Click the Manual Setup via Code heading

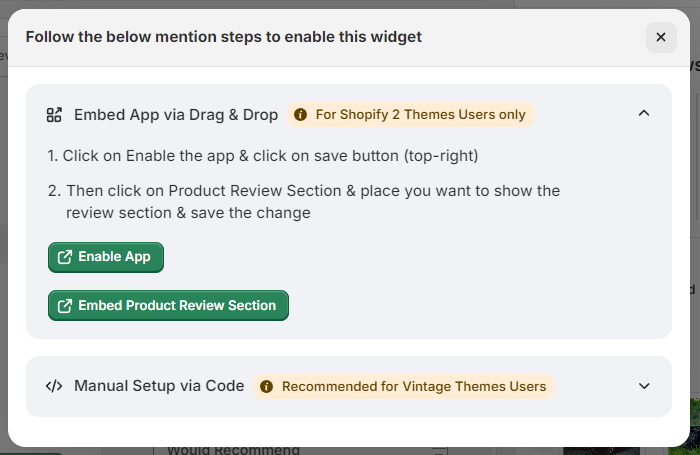[159, 386]
